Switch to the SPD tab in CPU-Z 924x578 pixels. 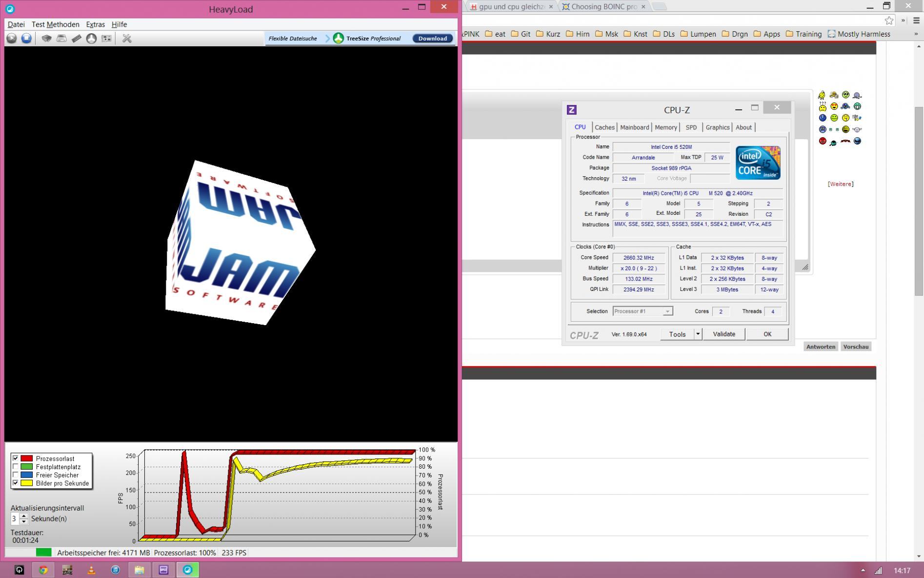tap(691, 127)
